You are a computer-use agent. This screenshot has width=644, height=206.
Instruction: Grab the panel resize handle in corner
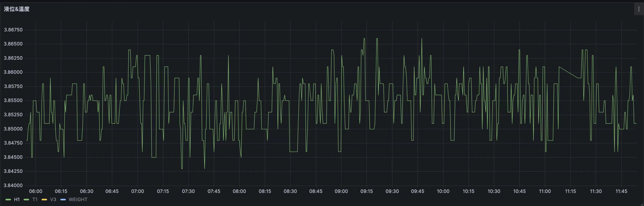point(642,204)
